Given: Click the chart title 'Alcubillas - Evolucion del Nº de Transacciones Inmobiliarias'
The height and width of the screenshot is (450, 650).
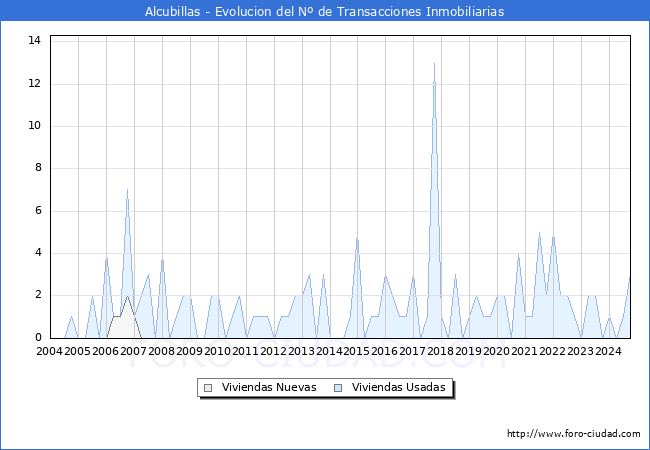Looking at the screenshot, I should (x=325, y=11).
